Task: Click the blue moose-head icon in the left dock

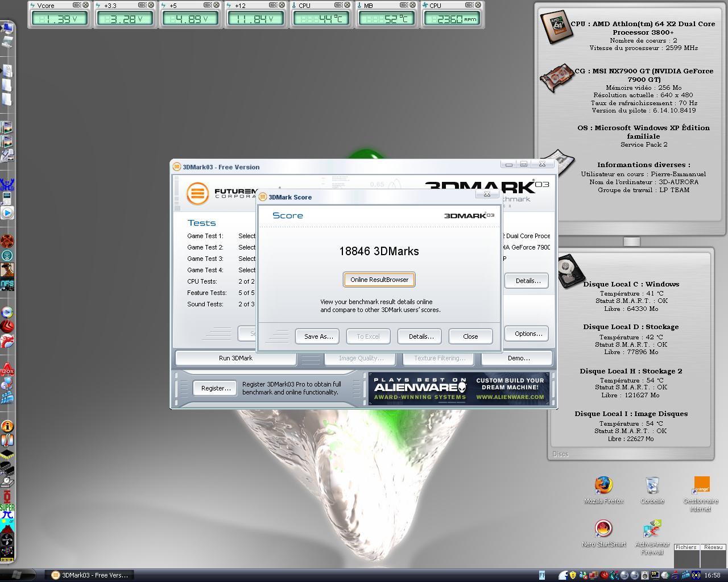Action: (7, 184)
